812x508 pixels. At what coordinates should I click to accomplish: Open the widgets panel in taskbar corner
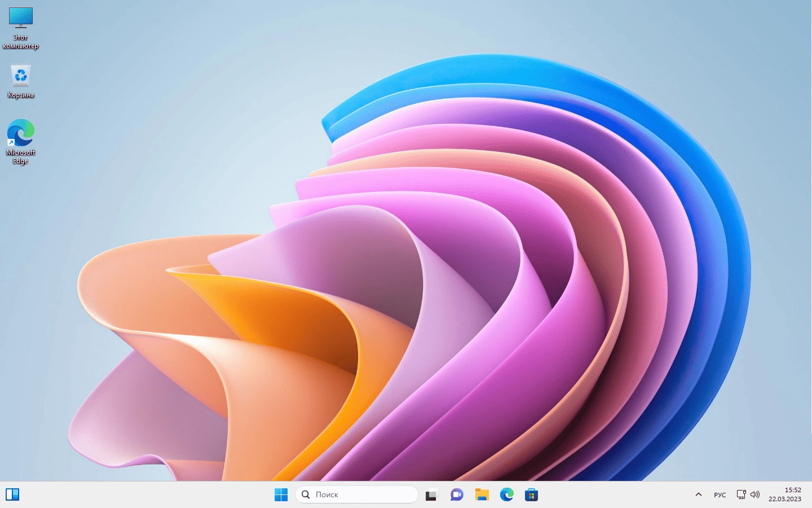coord(12,494)
